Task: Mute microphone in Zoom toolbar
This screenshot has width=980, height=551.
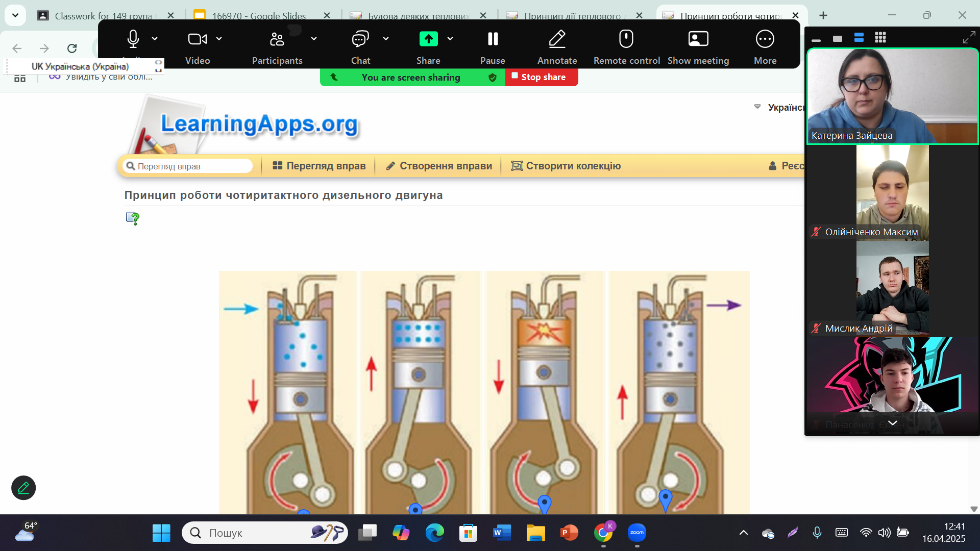Action: pyautogui.click(x=133, y=39)
